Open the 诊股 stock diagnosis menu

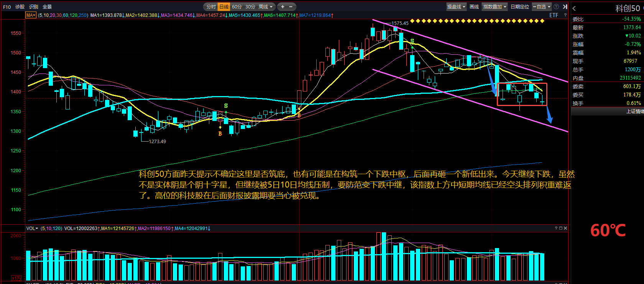point(20,7)
